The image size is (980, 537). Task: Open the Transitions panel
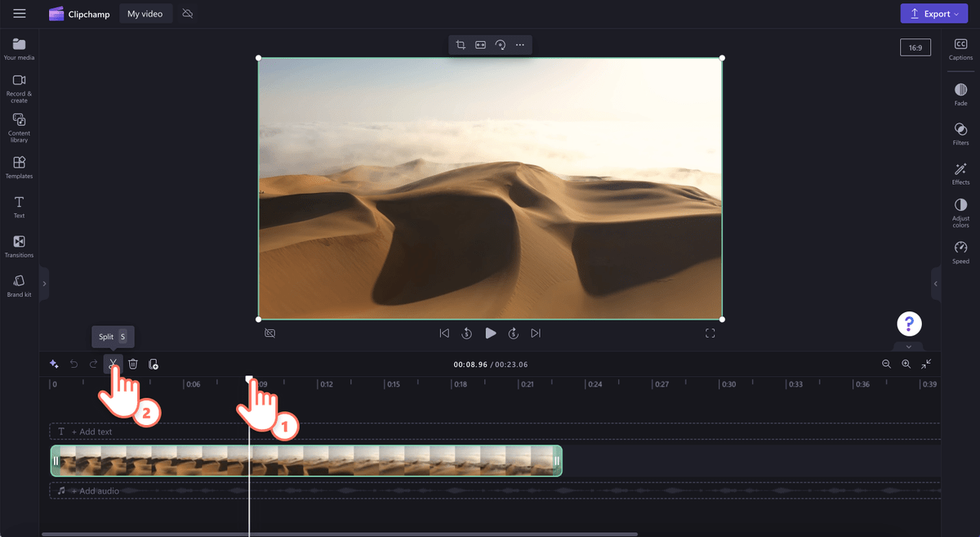coord(18,246)
